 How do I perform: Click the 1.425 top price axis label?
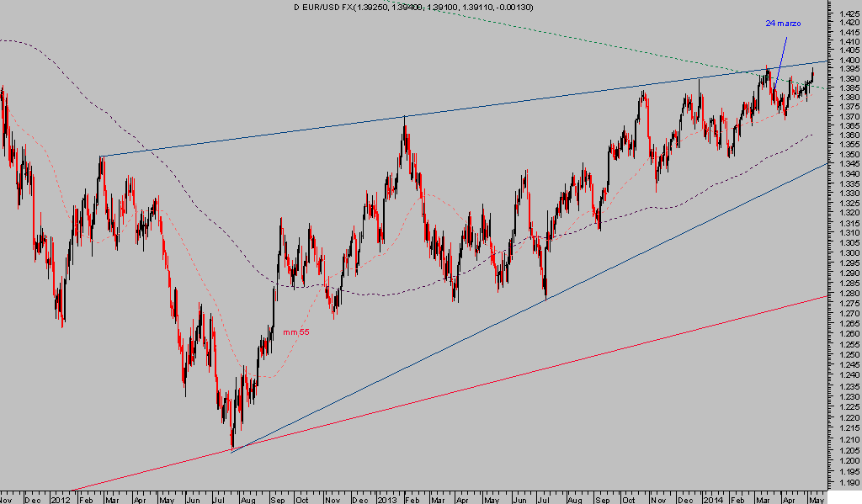point(846,13)
